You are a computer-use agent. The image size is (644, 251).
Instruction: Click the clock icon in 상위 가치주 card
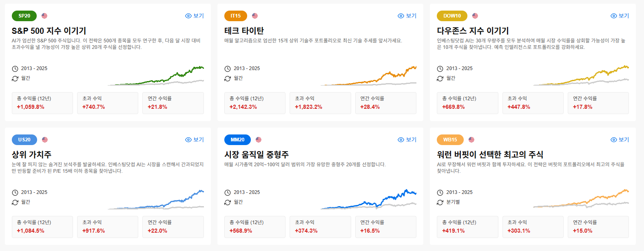pyautogui.click(x=15, y=193)
